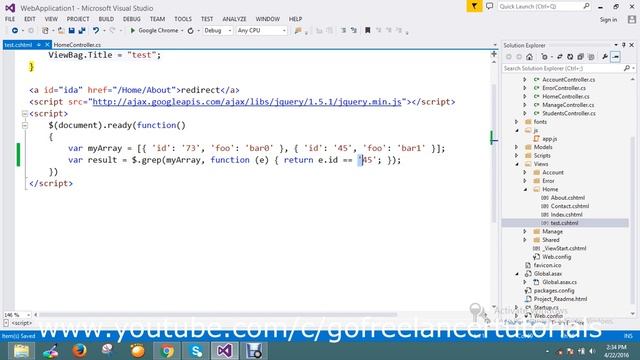Select app.js in Solution Explorer

pos(550,139)
